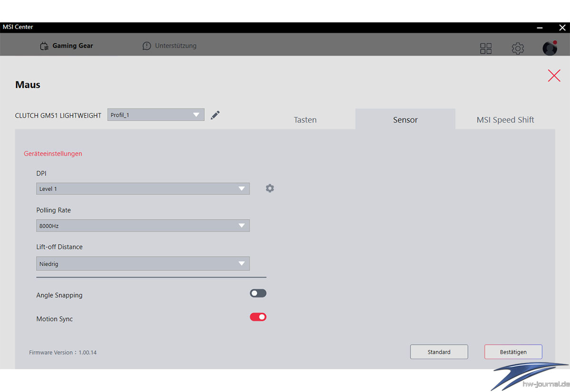This screenshot has width=570, height=392.
Task: Edit profile name with pencil icon
Action: (215, 115)
